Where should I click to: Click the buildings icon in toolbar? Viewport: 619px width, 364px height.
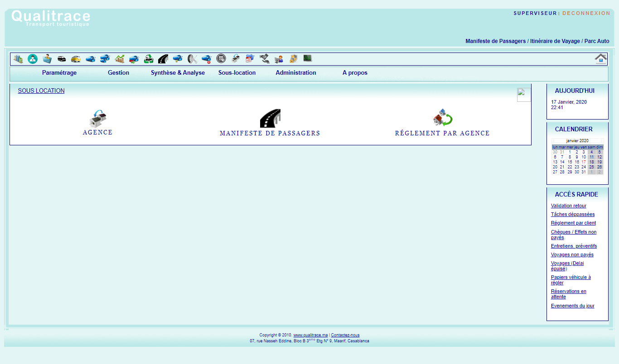pos(18,59)
